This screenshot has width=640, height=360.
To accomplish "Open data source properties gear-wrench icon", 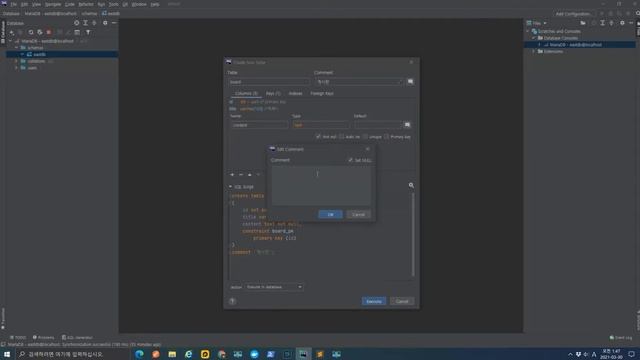I will click(40, 32).
